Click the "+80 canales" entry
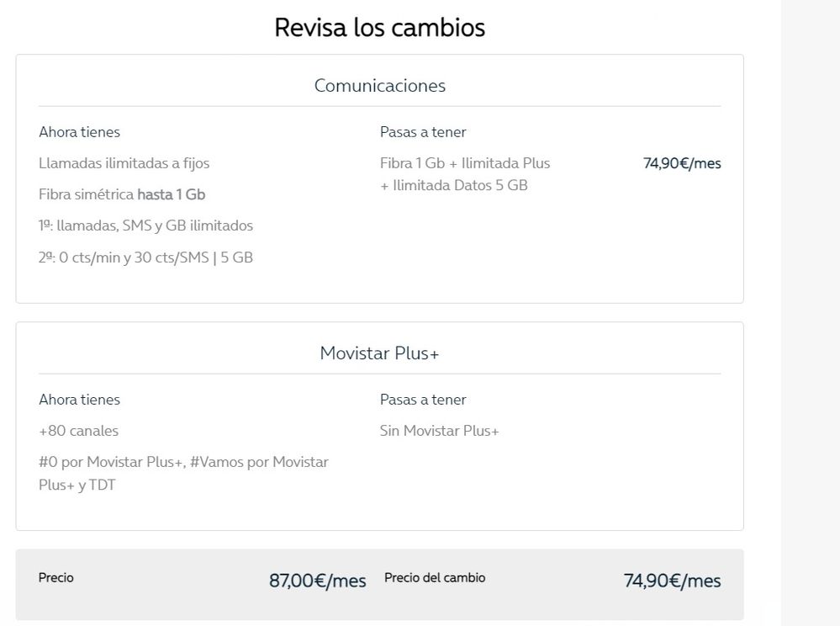 78,431
